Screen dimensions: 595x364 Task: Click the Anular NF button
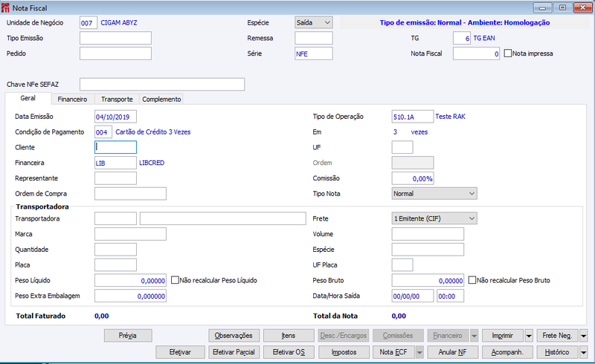tap(453, 352)
